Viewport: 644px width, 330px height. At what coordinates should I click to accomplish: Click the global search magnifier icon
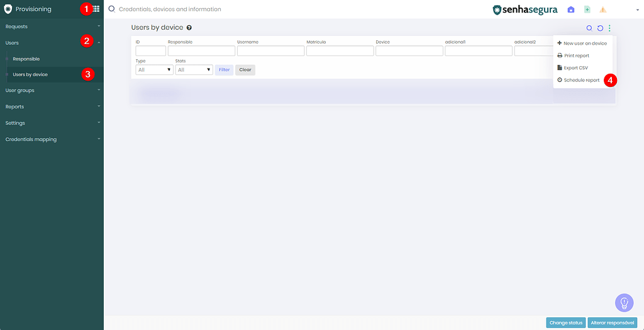tap(111, 9)
